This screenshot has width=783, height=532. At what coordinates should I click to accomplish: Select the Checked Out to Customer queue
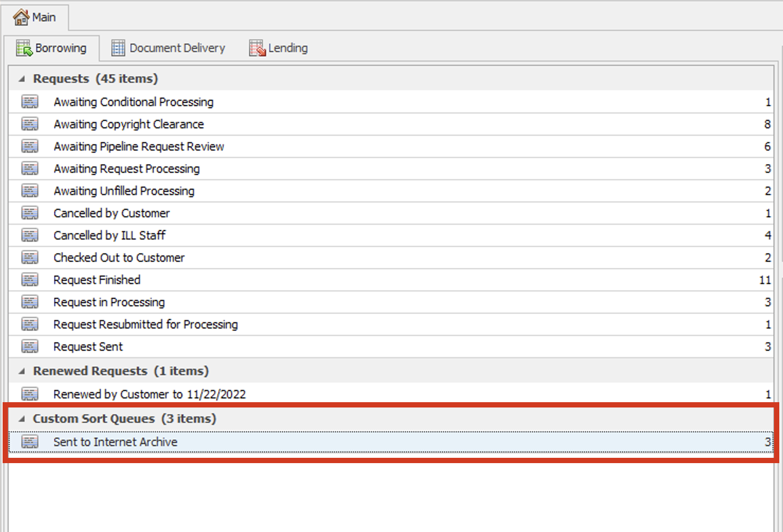(x=119, y=258)
